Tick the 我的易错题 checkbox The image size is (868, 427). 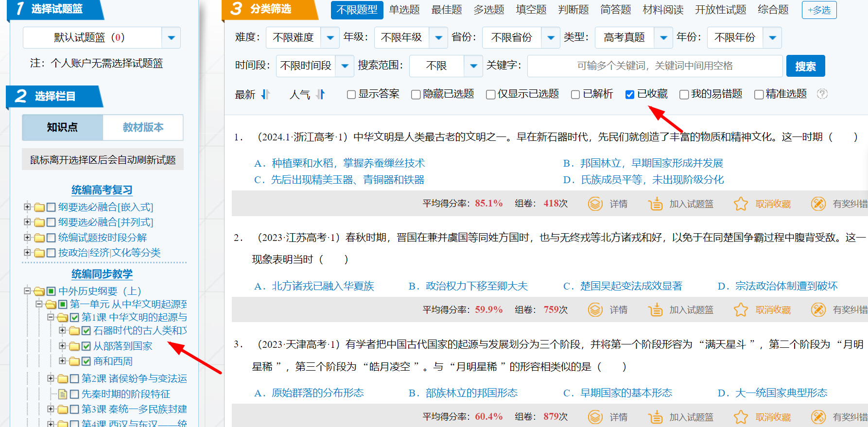coord(684,95)
